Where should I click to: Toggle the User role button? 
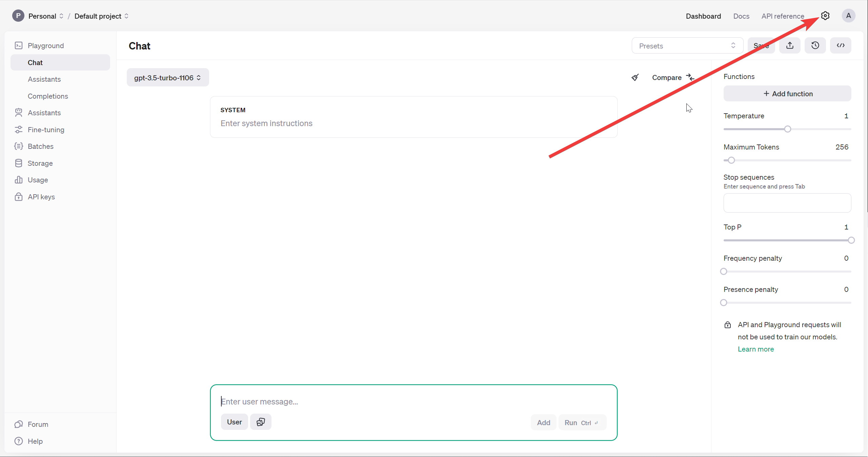click(234, 422)
